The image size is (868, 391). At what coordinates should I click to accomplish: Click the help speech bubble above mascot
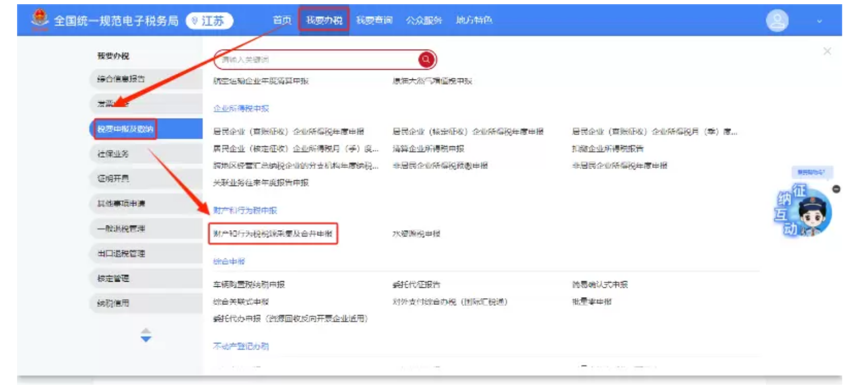point(812,172)
